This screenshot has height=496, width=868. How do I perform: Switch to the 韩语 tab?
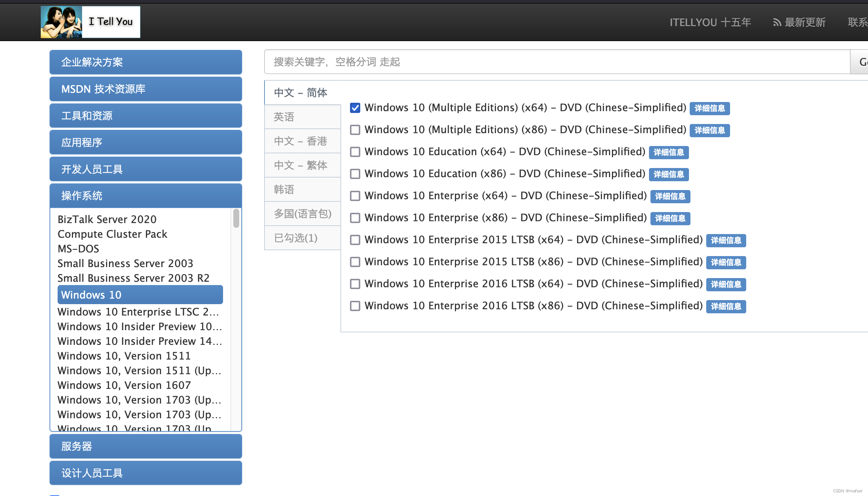click(x=303, y=189)
